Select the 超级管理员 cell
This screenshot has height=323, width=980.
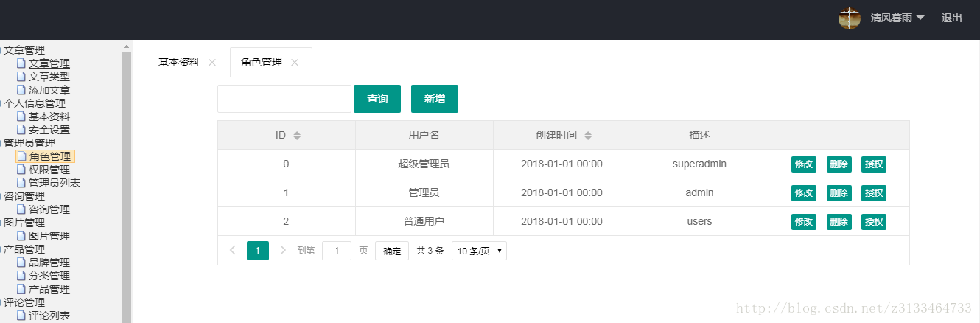coord(424,164)
